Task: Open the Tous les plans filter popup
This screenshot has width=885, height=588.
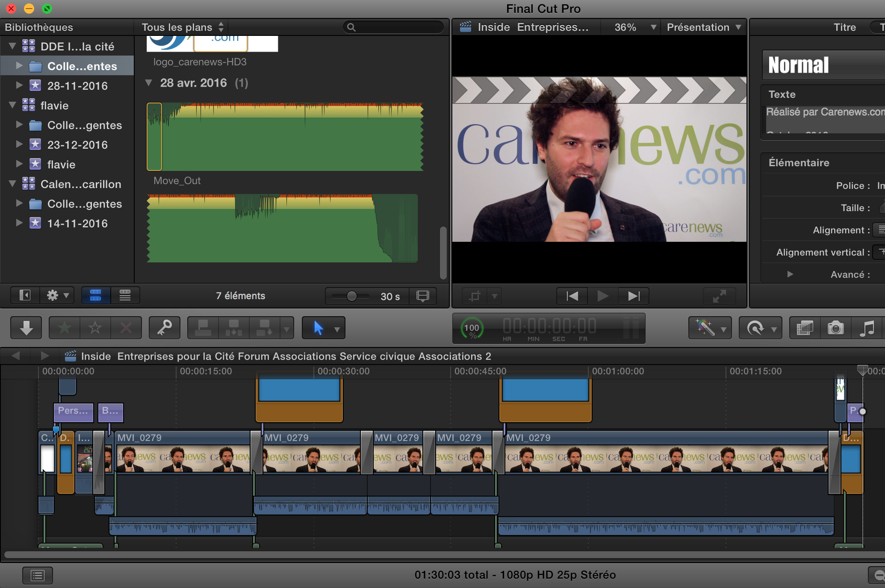Action: [183, 27]
